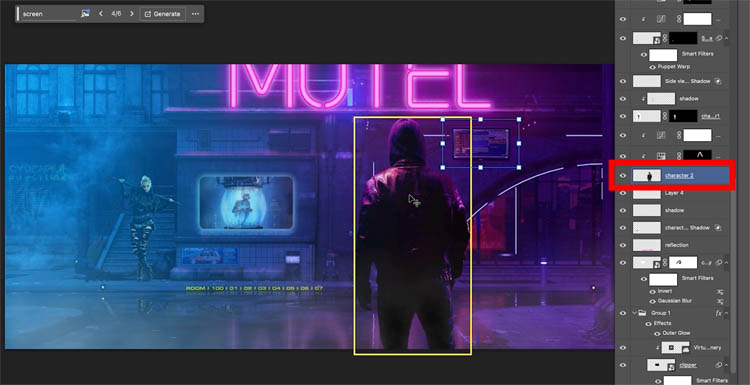This screenshot has width=750, height=385.
Task: Select the character 2 layer thumbnail
Action: click(647, 176)
